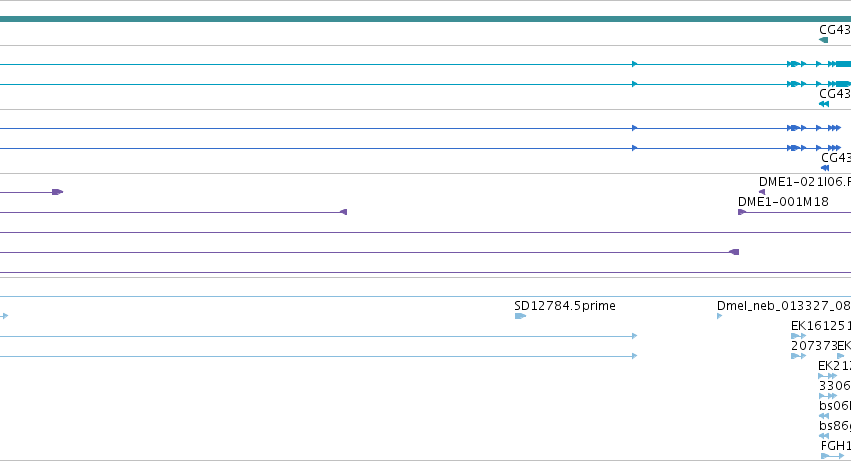Select the 207373 feature label
The image size is (851, 461).
tap(814, 346)
